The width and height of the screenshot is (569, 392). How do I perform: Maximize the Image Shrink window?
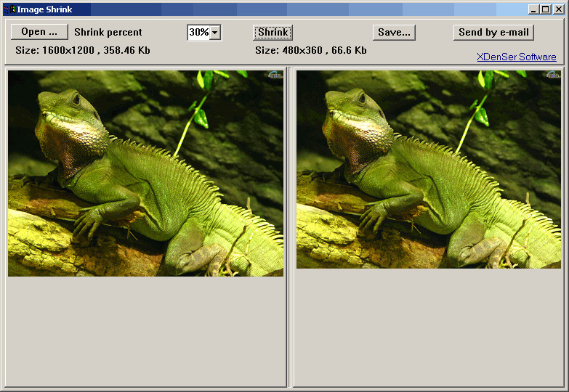[x=546, y=9]
